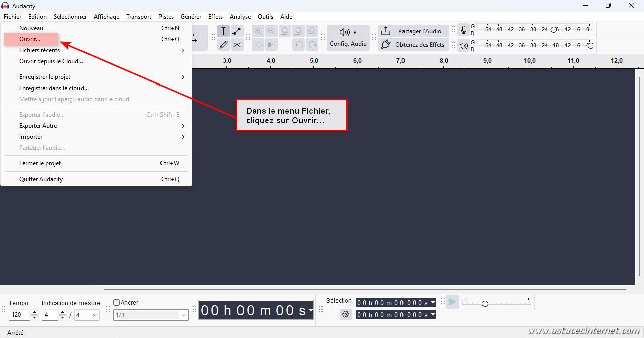
Task: Select the Envelope tool
Action: coord(237,31)
